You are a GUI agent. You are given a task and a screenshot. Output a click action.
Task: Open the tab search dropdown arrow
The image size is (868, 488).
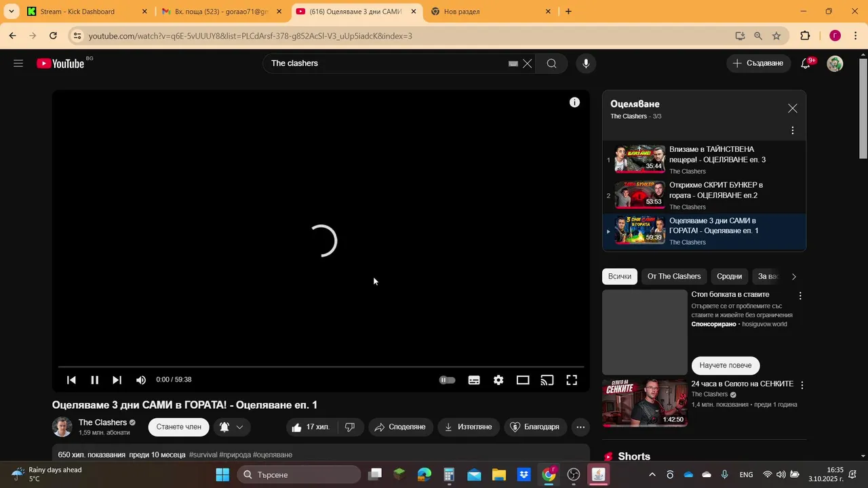point(12,12)
